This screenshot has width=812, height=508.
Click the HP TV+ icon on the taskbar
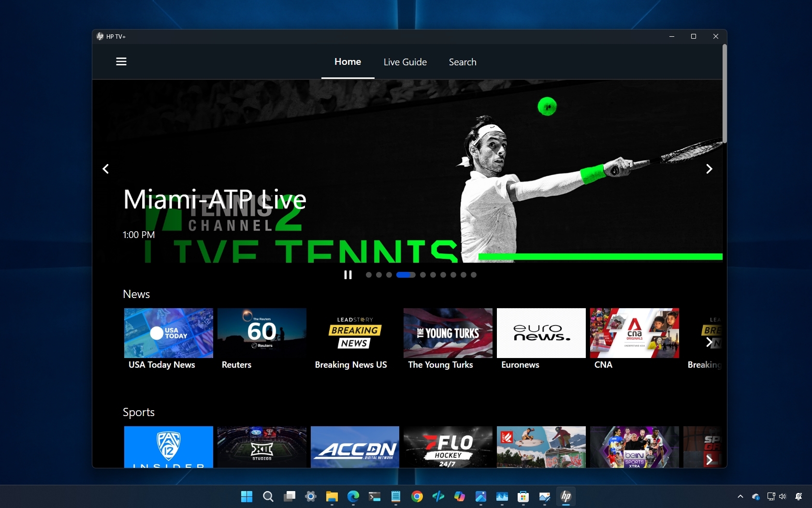coord(566,496)
